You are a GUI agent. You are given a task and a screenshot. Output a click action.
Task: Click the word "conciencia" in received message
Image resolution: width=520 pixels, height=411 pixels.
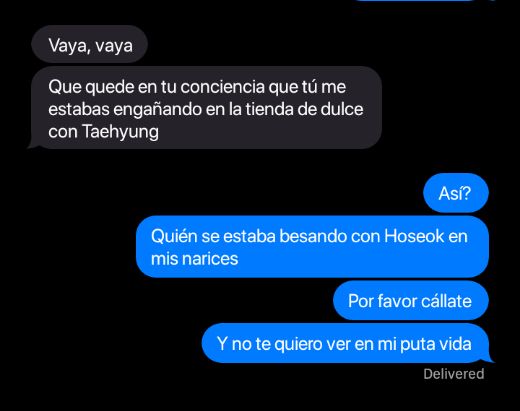pyautogui.click(x=222, y=87)
